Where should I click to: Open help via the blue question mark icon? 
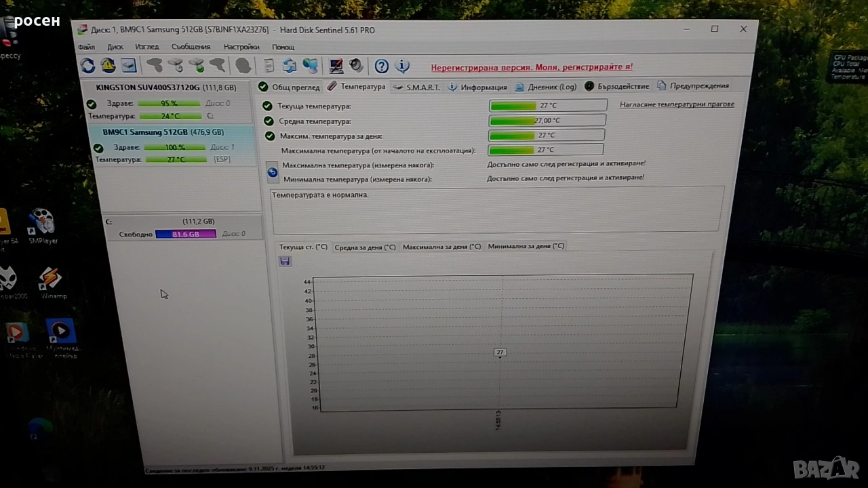[x=382, y=66]
